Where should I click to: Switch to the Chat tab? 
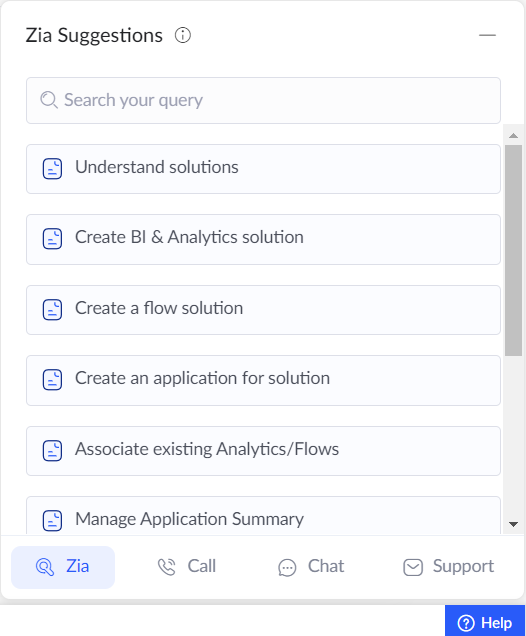coord(311,567)
